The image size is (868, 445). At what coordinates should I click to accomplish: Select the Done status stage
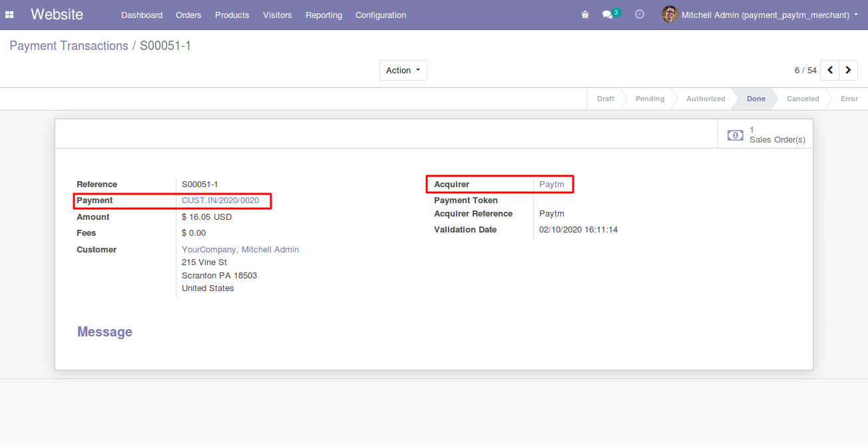click(756, 99)
